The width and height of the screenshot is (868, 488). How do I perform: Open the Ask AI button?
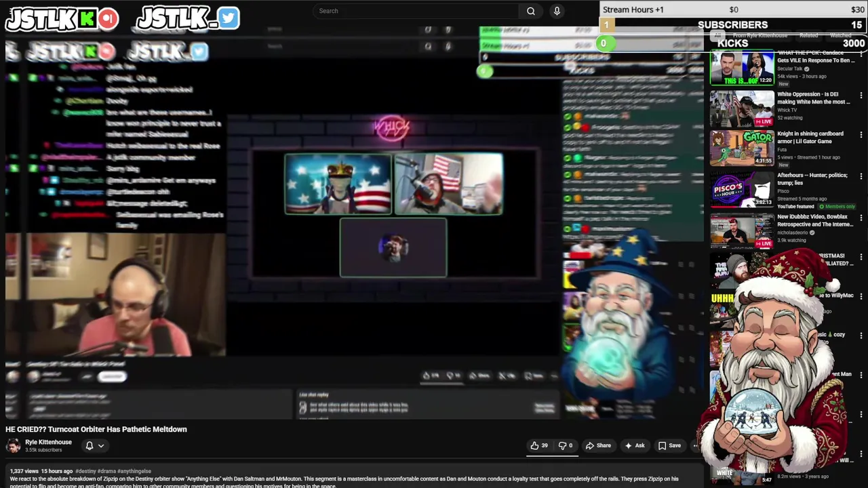point(635,445)
